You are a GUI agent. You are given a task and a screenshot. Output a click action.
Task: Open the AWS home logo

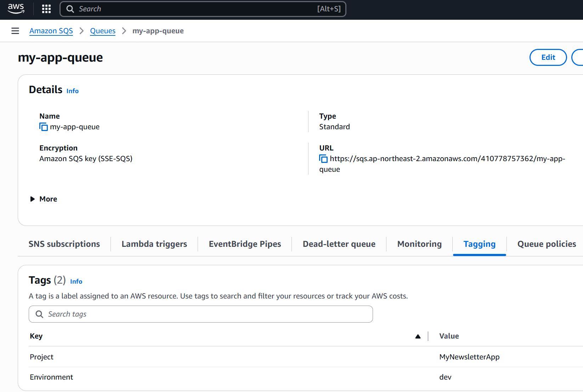coord(16,8)
